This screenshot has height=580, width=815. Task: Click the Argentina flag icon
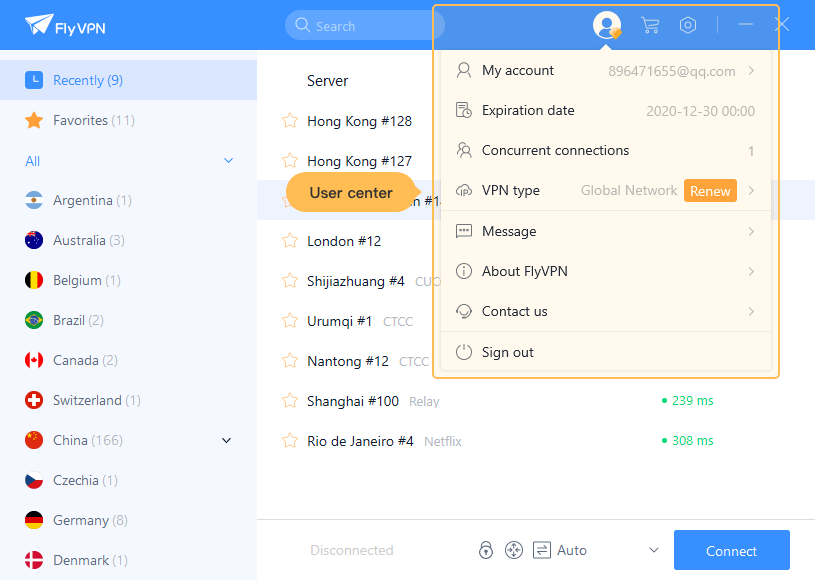pyautogui.click(x=34, y=200)
